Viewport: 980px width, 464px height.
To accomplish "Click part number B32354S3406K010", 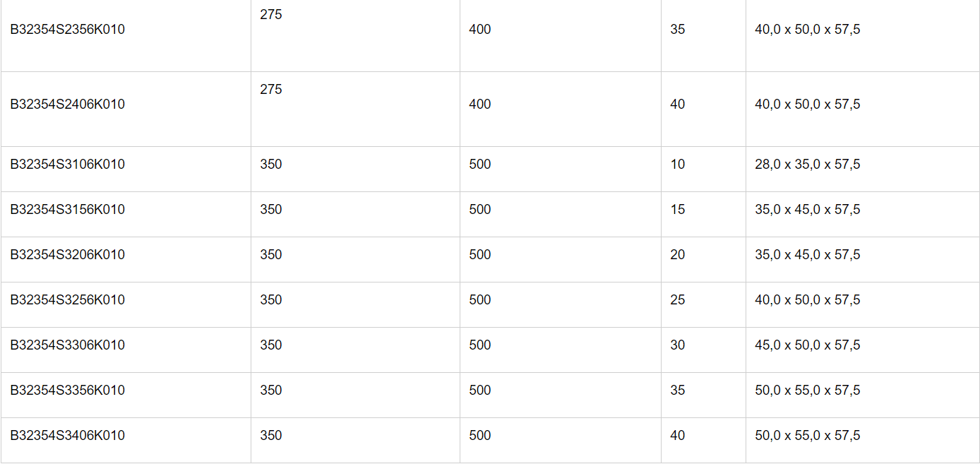I will pyautogui.click(x=67, y=436).
